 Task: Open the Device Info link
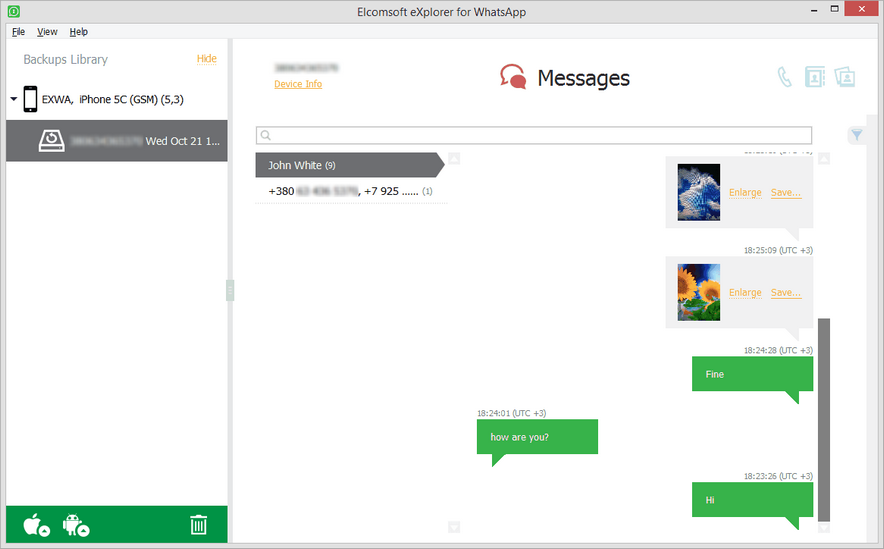(298, 84)
